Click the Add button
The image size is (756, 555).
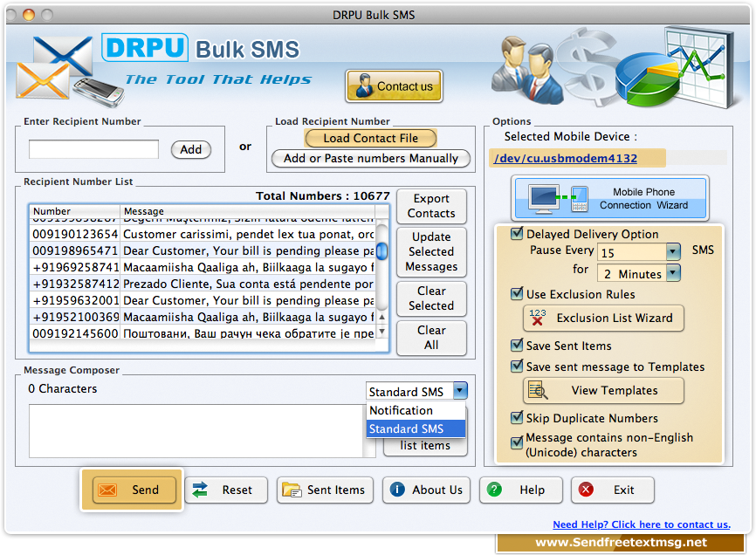tap(191, 149)
